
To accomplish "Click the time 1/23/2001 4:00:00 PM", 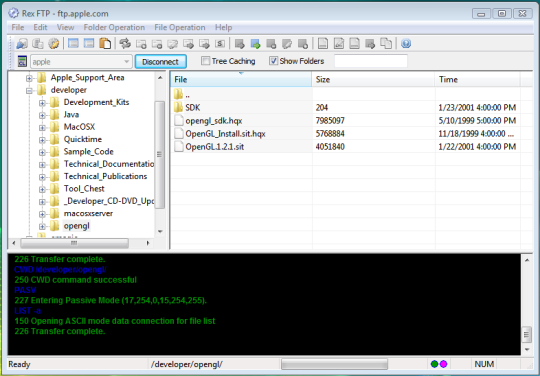I will click(x=477, y=107).
